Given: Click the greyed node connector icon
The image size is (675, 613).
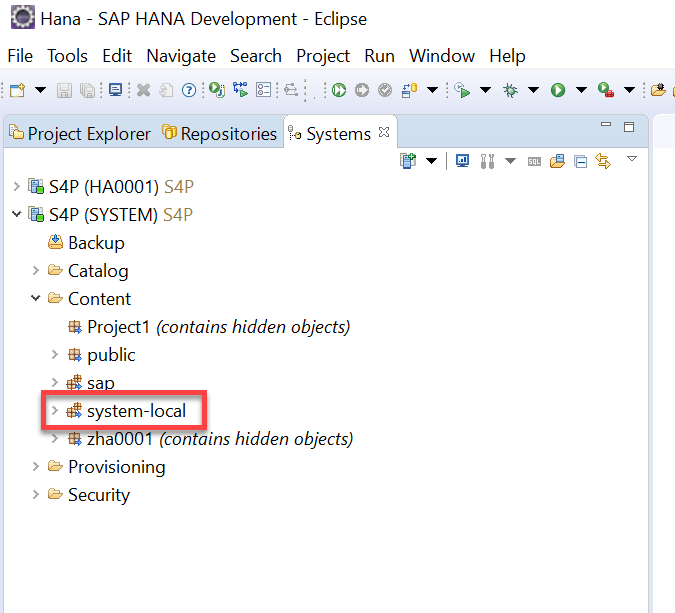Looking at the screenshot, I should tap(291, 90).
